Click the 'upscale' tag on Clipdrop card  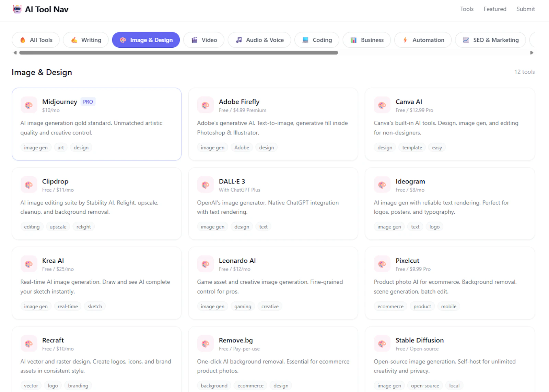pos(58,227)
